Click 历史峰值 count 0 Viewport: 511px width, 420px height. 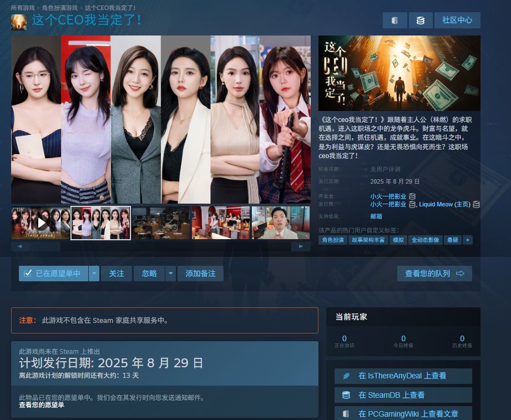coord(462,338)
